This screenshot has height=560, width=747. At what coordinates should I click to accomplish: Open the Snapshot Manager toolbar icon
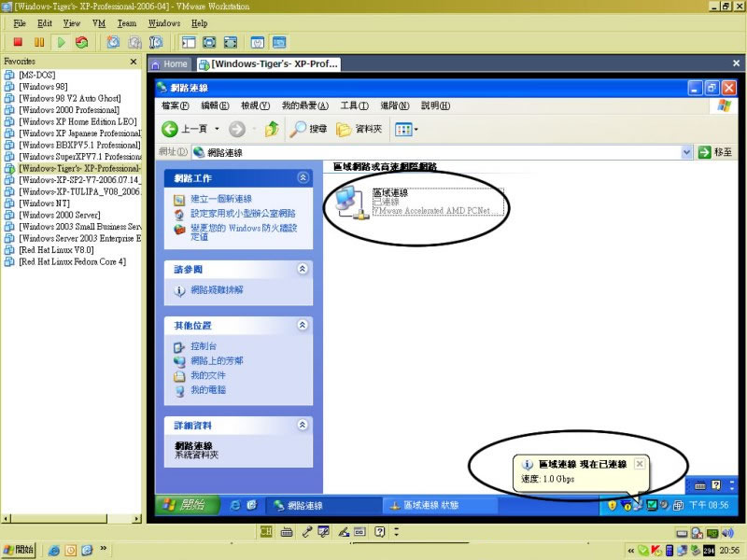[x=156, y=42]
